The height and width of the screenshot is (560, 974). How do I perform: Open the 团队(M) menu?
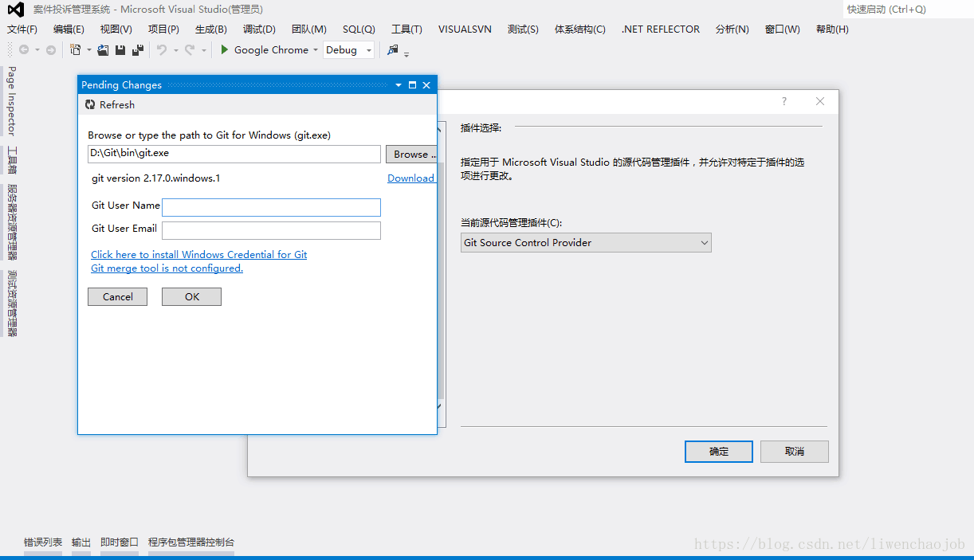click(x=309, y=29)
